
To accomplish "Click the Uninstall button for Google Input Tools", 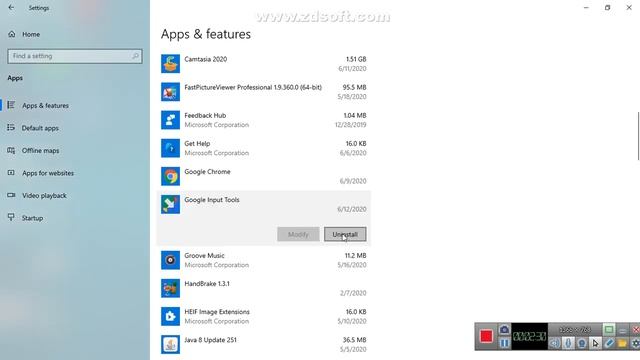I will [x=345, y=234].
